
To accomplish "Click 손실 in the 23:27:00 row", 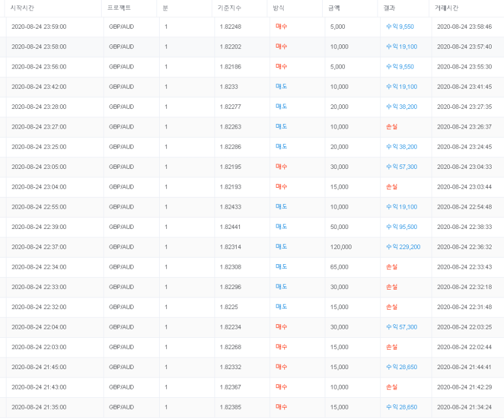I will tap(392, 127).
